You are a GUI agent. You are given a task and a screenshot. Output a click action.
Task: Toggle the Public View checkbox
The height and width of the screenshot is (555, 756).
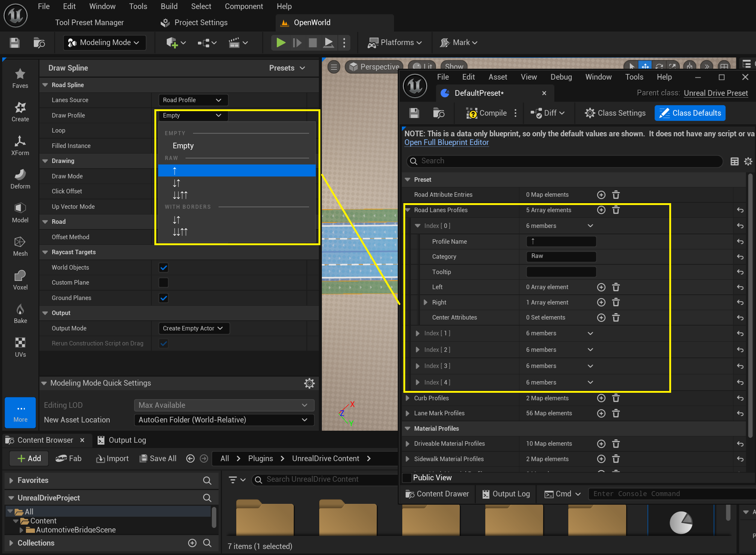pos(407,478)
